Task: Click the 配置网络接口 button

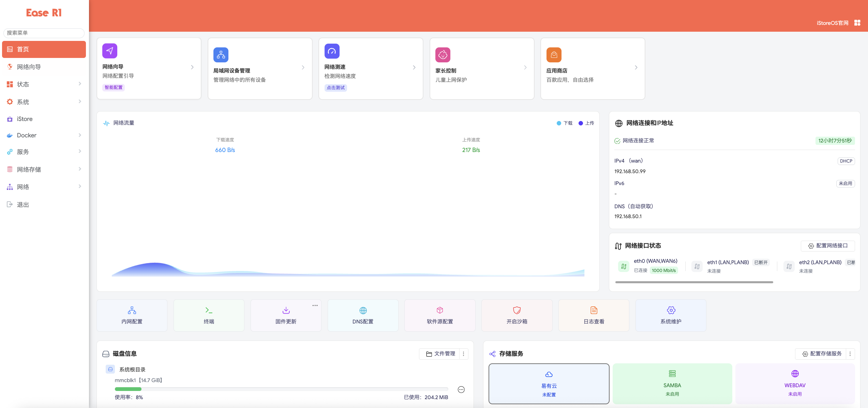Action: click(828, 246)
